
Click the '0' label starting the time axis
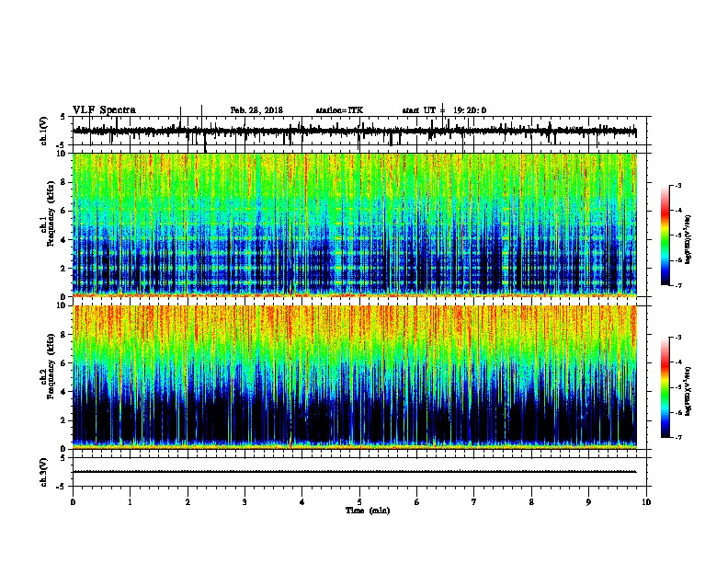click(73, 502)
